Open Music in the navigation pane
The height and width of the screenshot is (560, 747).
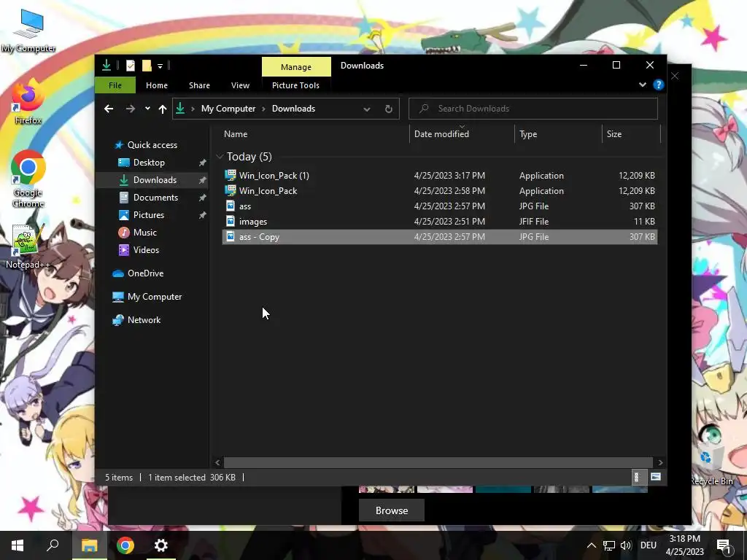[x=145, y=233]
